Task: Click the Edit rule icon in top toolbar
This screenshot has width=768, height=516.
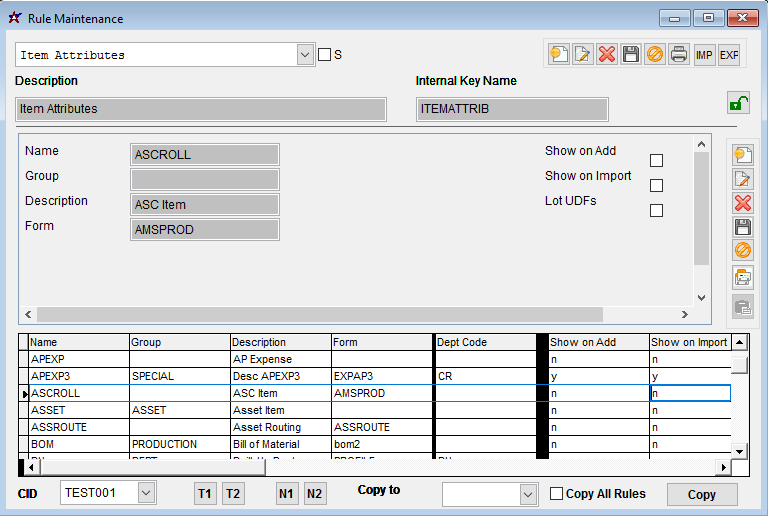Action: (x=582, y=54)
